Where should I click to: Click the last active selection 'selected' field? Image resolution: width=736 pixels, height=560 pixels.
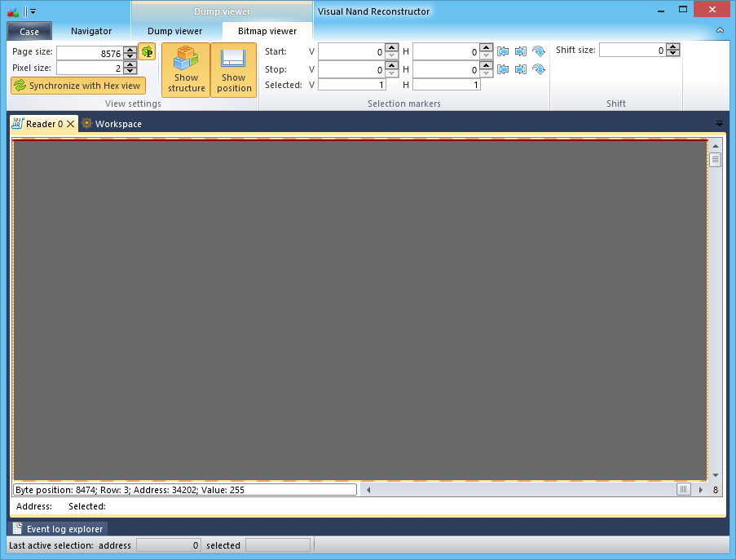(278, 545)
